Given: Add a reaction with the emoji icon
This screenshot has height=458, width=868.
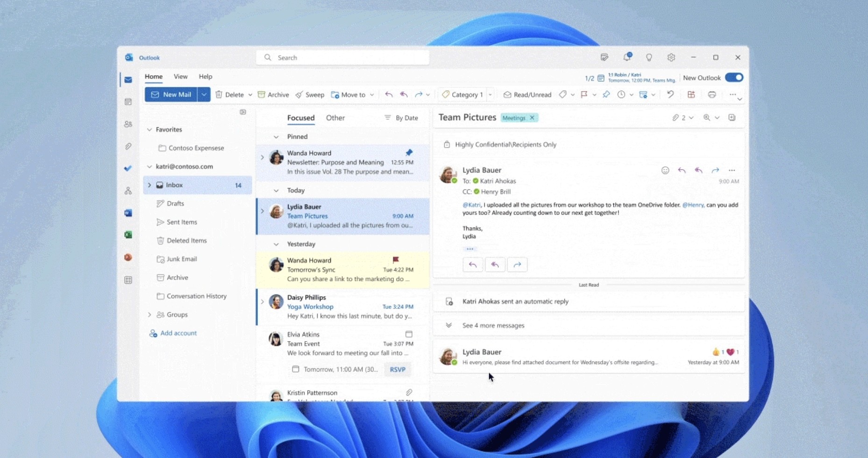Looking at the screenshot, I should click(665, 170).
